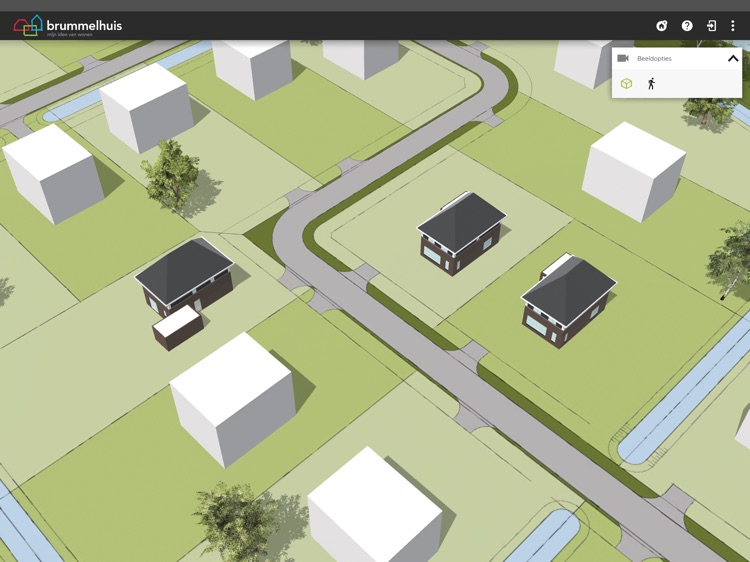750x562 pixels.
Task: Select the 3D cube bird's-eye view mode
Action: point(626,84)
